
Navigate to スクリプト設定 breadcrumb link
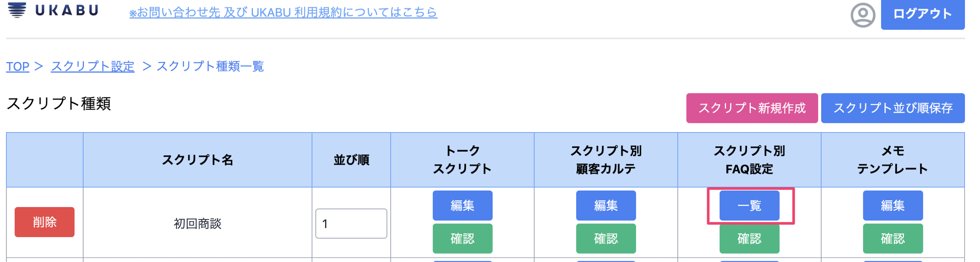click(x=93, y=67)
